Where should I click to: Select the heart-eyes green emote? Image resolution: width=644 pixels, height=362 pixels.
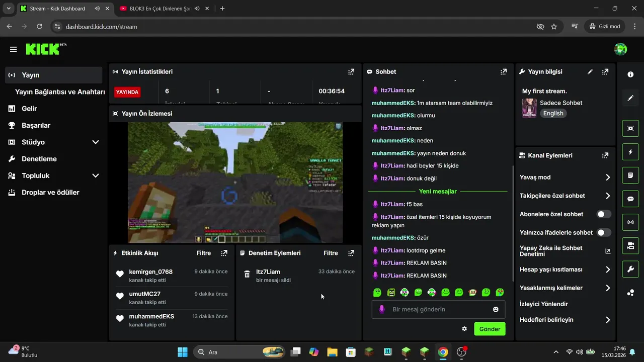(x=500, y=292)
